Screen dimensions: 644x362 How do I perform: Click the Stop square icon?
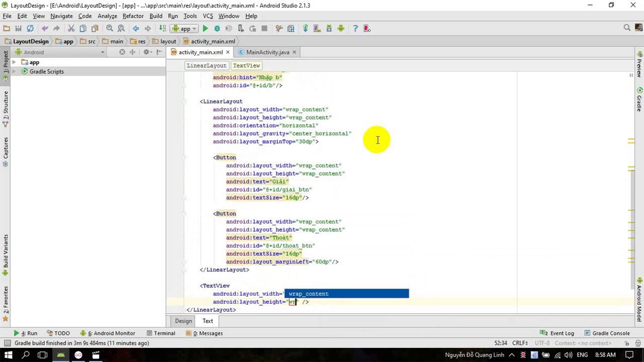point(264,29)
